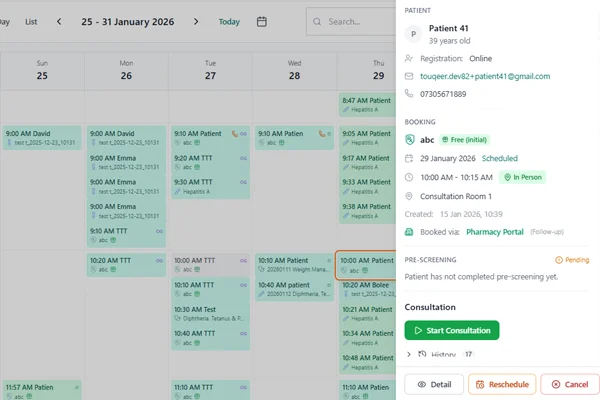This screenshot has height=400, width=600.
Task: Click link icon on Mon 9:10 AM TTT appointment
Action: pos(159,231)
